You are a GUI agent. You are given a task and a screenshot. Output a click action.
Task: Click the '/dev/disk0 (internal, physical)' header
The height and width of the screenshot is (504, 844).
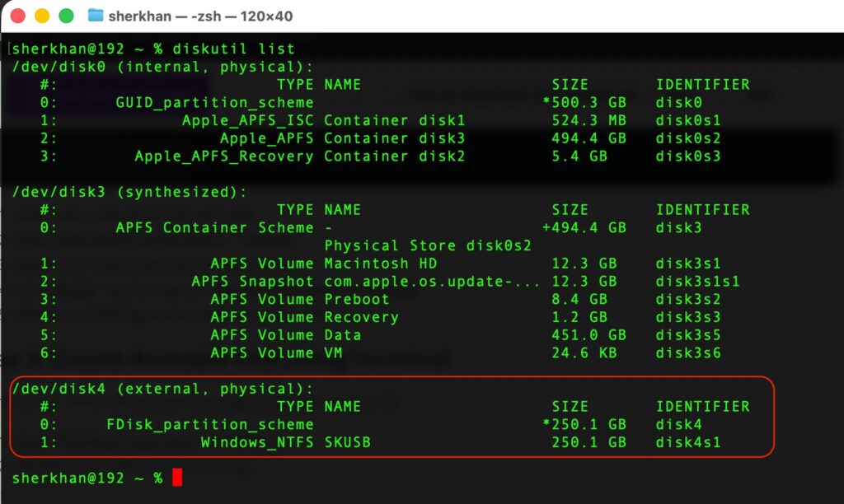click(x=162, y=67)
